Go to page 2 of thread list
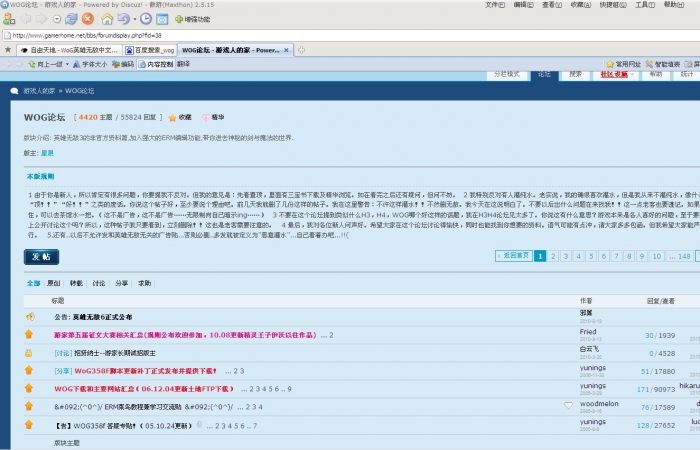Image resolution: width=700 pixels, height=450 pixels. point(553,256)
